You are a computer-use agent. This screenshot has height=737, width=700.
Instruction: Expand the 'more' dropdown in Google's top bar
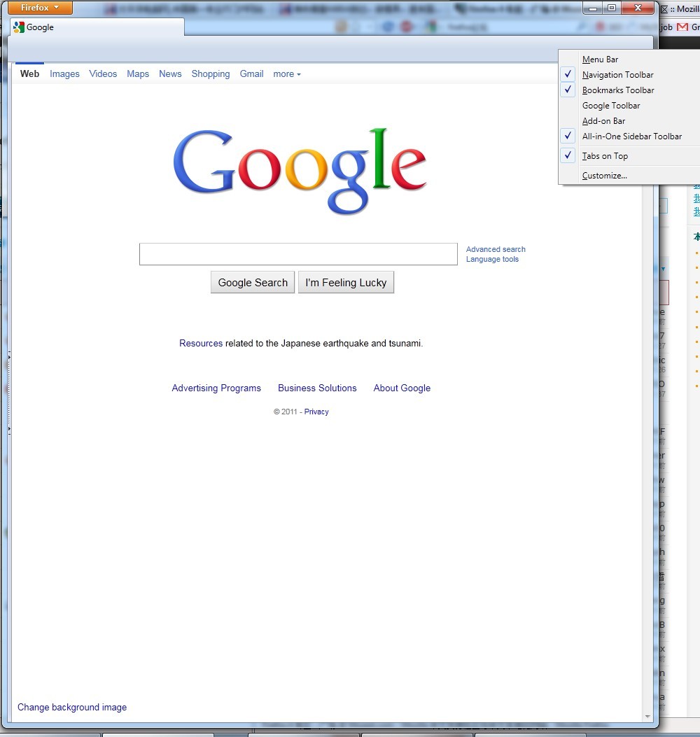point(287,73)
